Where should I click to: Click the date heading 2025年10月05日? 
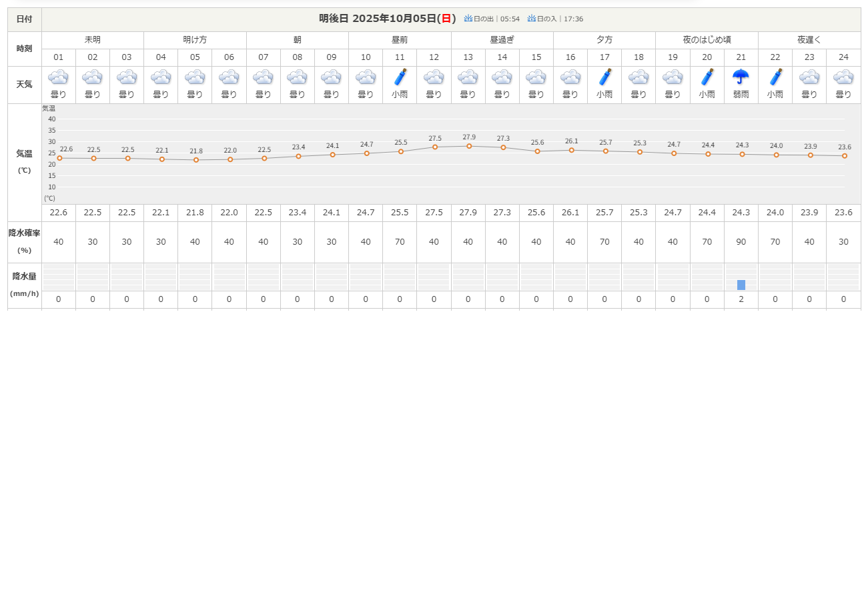(387, 19)
